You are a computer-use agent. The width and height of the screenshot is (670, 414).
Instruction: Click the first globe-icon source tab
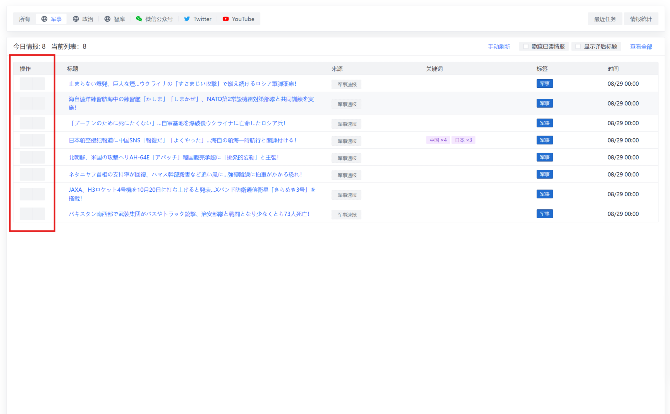coord(52,18)
